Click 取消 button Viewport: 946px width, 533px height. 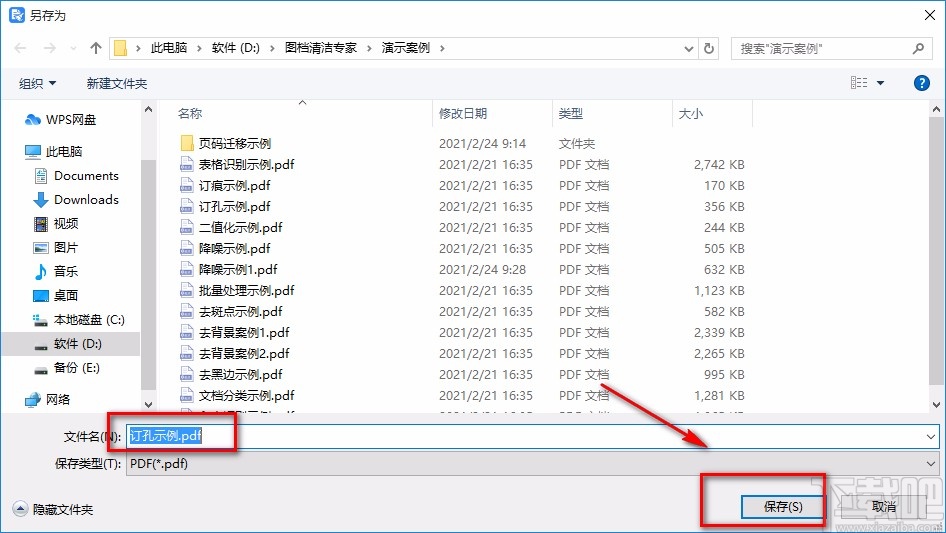click(x=884, y=507)
